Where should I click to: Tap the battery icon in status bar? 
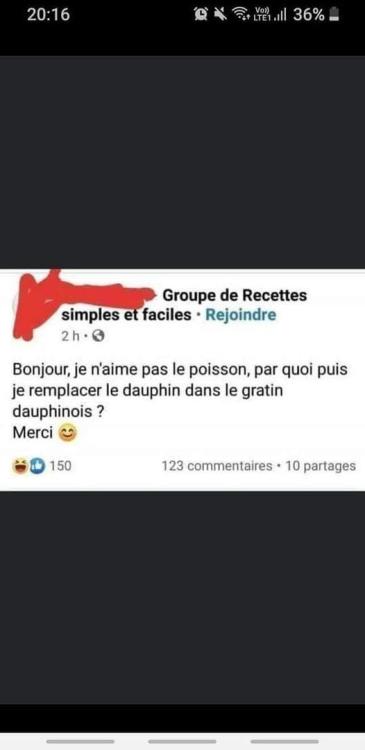tap(334, 15)
